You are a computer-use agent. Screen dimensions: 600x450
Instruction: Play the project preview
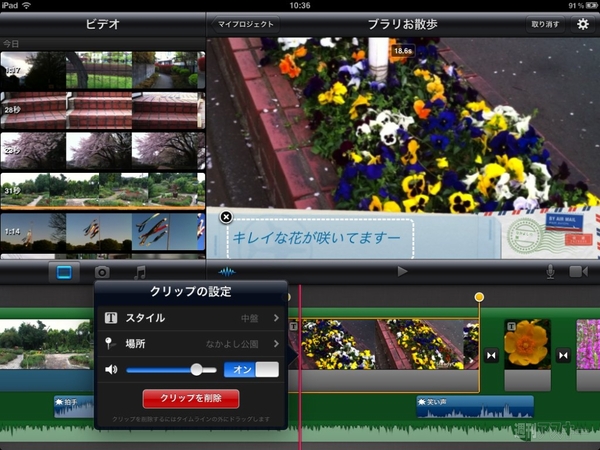(x=402, y=272)
